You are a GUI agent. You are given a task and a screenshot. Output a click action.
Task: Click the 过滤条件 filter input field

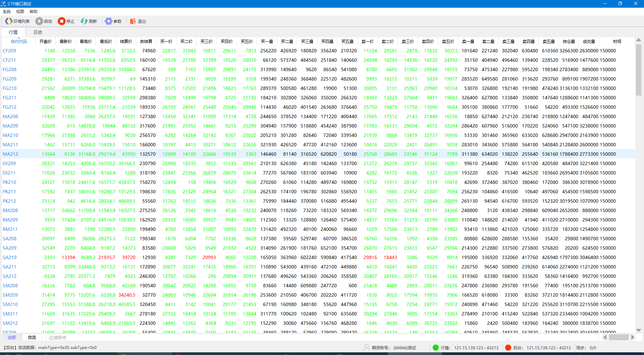tap(322, 337)
